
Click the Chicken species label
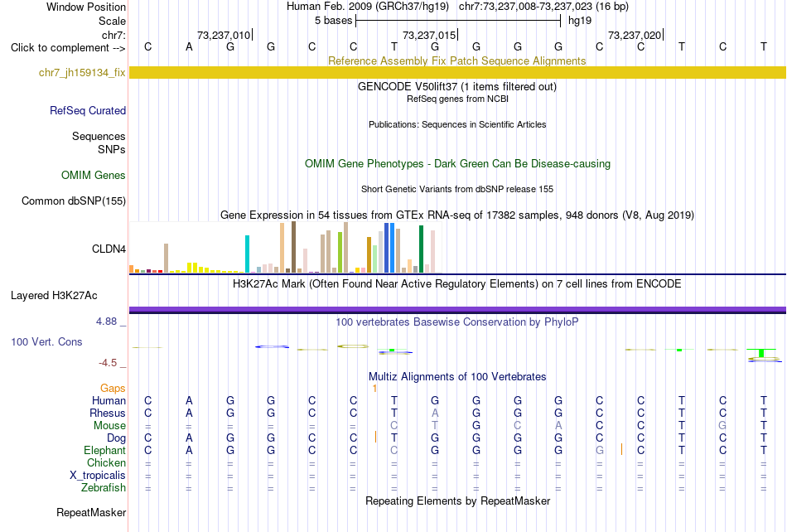point(106,462)
